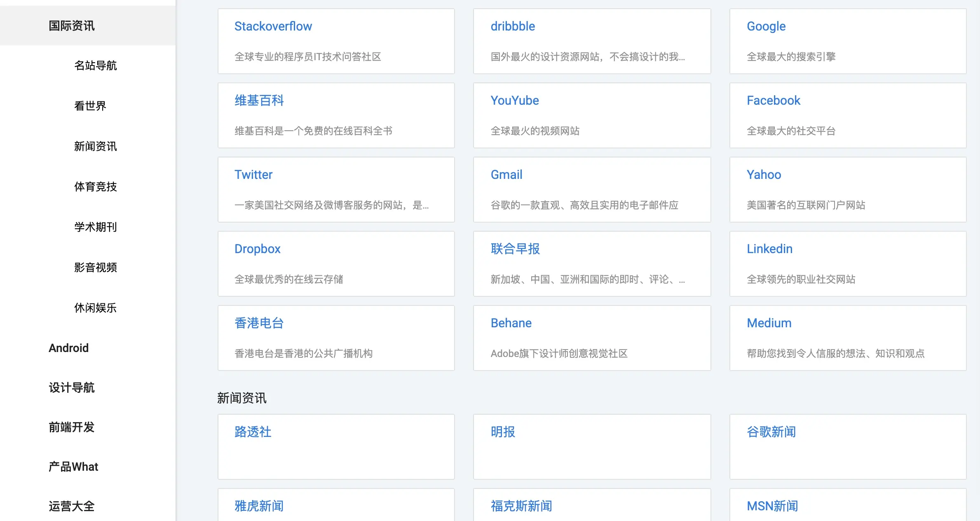Select the 运营大全 sidebar category
980x521 pixels.
[x=72, y=506]
